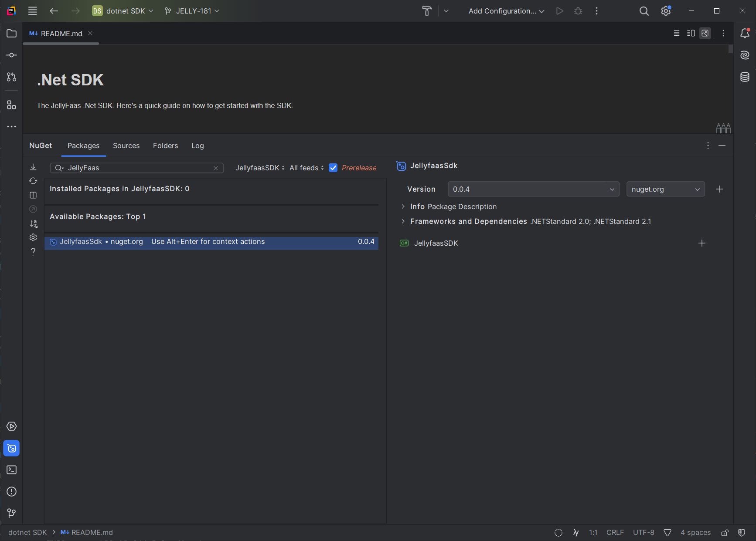This screenshot has width=756, height=541.
Task: Click NuGet restore download icon
Action: coord(33,167)
